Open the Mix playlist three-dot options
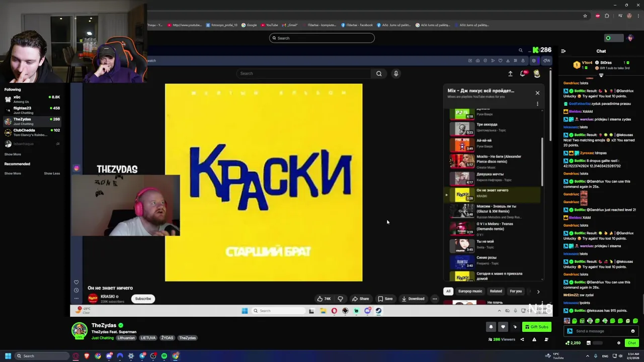 [x=537, y=104]
